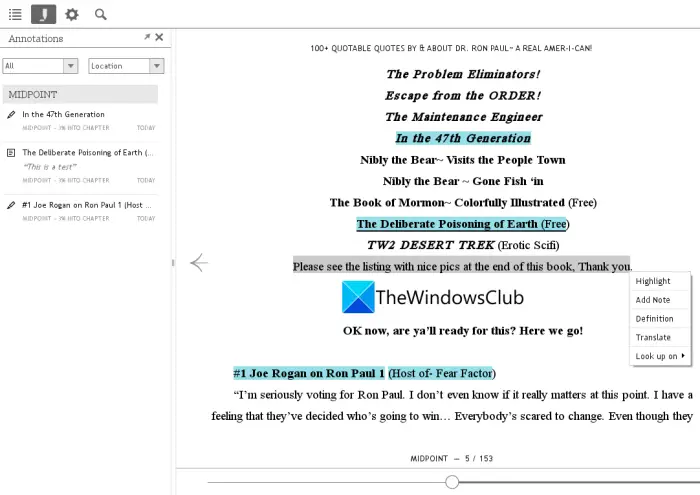Image resolution: width=700 pixels, height=495 pixels.
Task: Open the search magnifier icon
Action: pyautogui.click(x=101, y=14)
